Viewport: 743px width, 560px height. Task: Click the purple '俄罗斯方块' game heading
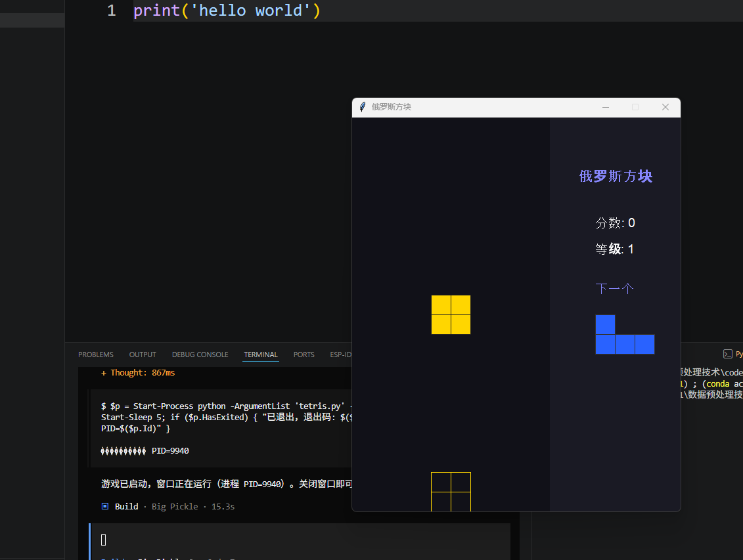click(616, 176)
